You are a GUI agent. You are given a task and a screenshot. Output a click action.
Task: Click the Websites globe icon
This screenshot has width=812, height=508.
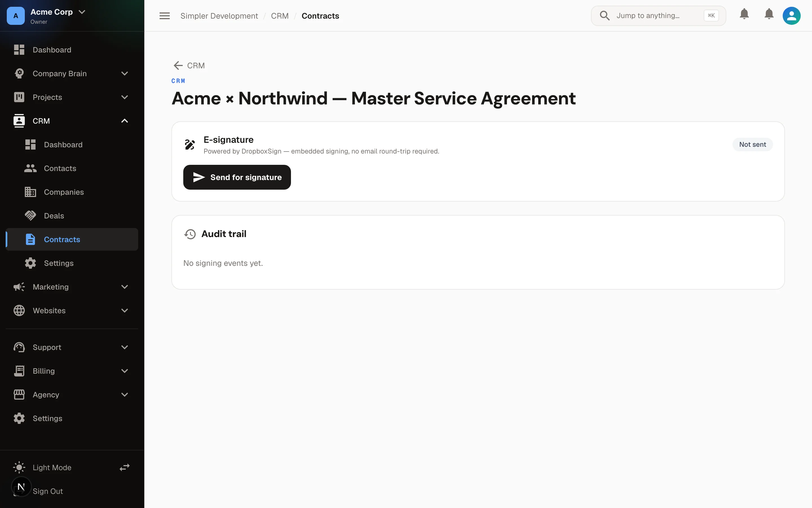(x=19, y=310)
